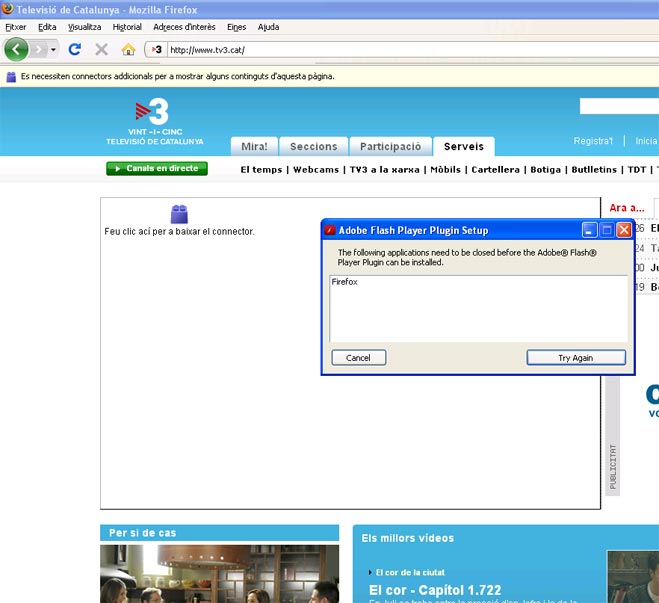The width and height of the screenshot is (659, 603).
Task: Minimize the Adobe Flash Player Plugin Setup dialog
Action: 590,230
